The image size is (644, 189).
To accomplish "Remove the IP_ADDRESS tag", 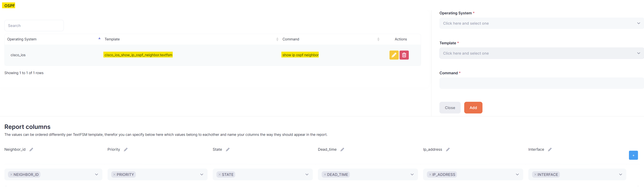I will pyautogui.click(x=430, y=174).
